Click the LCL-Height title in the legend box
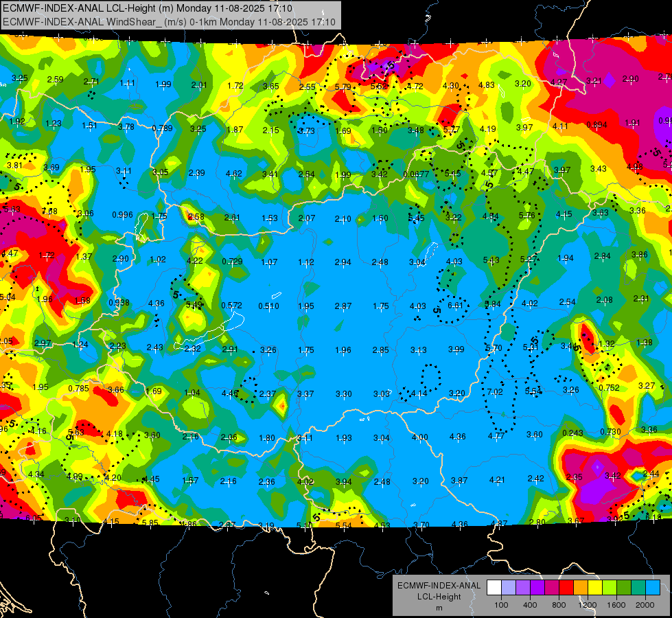The height and width of the screenshot is (618, 672). 439,597
